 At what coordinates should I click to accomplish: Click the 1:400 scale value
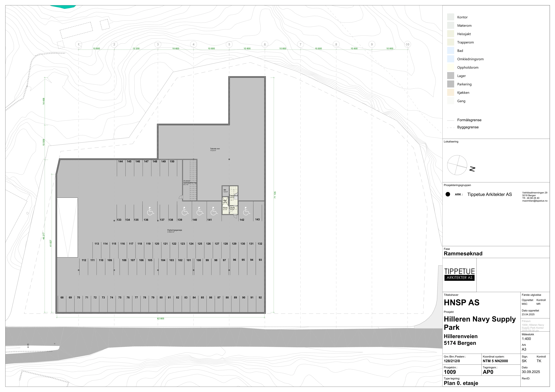point(526,339)
